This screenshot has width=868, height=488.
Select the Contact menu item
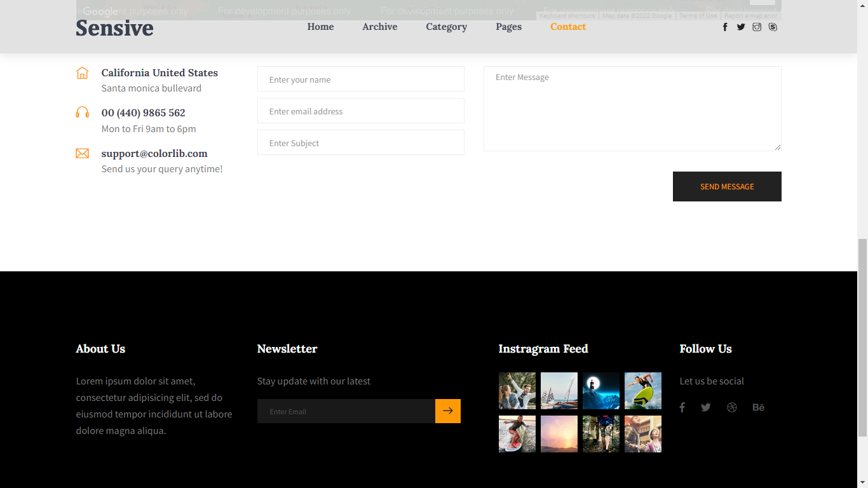pos(568,27)
